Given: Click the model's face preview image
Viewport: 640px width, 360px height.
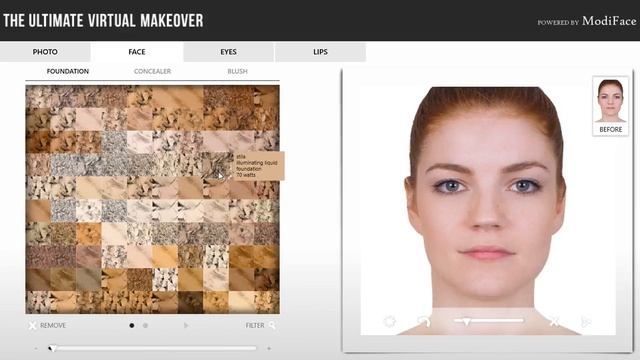Looking at the screenshot, I should pos(488,210).
